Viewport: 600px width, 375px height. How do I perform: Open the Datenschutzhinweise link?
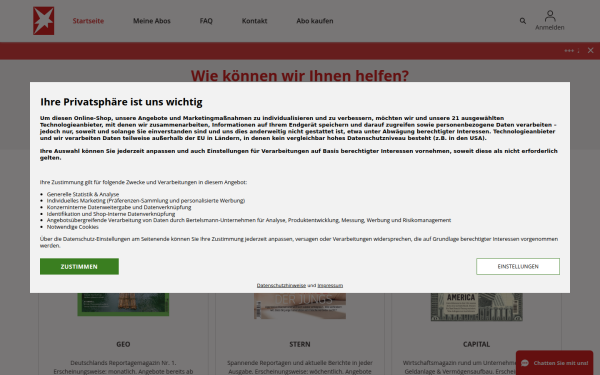click(281, 285)
